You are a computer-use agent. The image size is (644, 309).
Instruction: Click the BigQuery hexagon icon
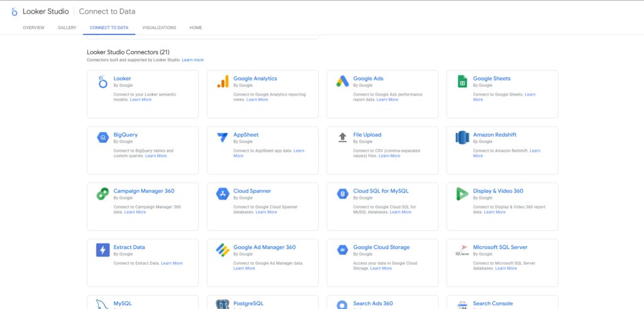click(x=103, y=138)
